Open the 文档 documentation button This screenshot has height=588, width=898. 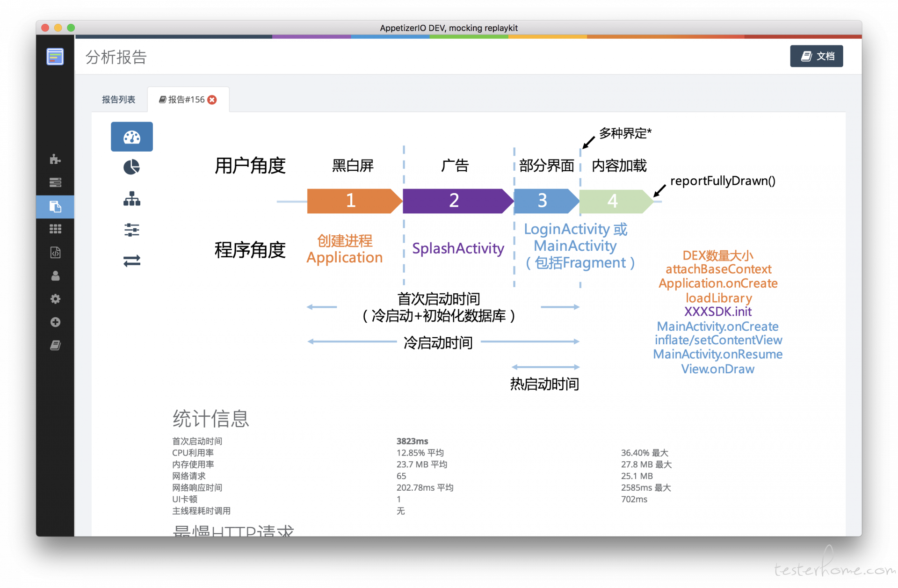(x=816, y=56)
